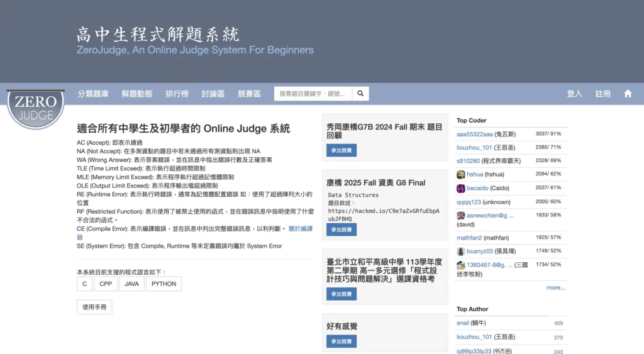Screen dimensions: 644x354
Task: Click buanyz03's avatar picture
Action: coord(461,252)
